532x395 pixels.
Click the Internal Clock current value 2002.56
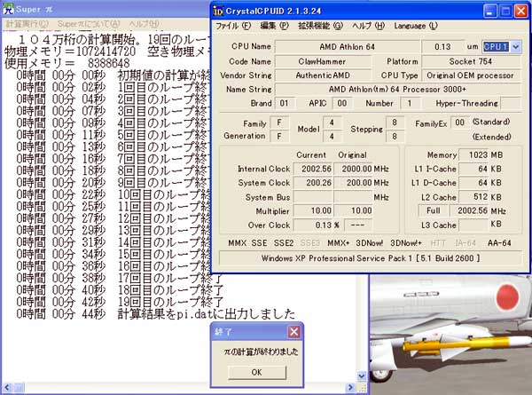[313, 169]
